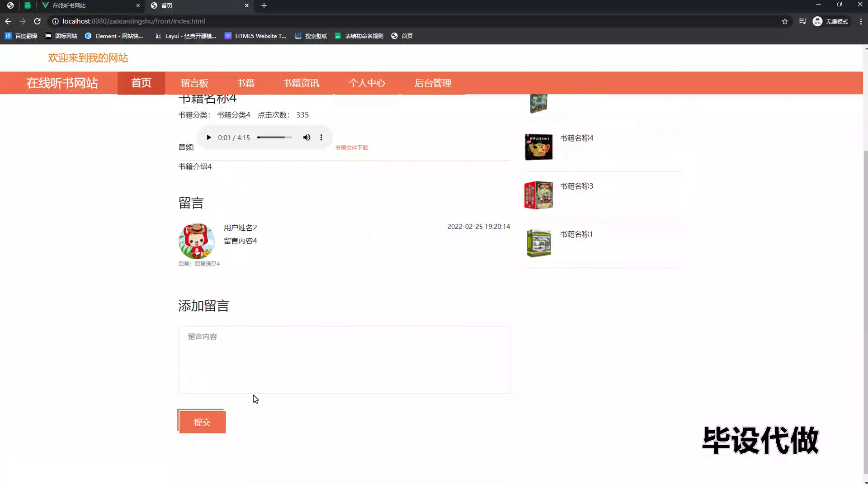
Task: Go to 首页 in navigation bar
Action: point(141,83)
